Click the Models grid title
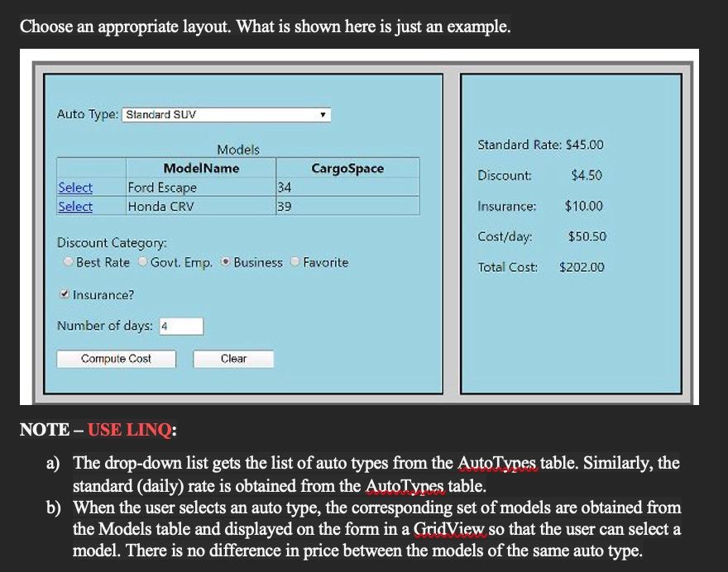This screenshot has width=728, height=572. (x=237, y=150)
